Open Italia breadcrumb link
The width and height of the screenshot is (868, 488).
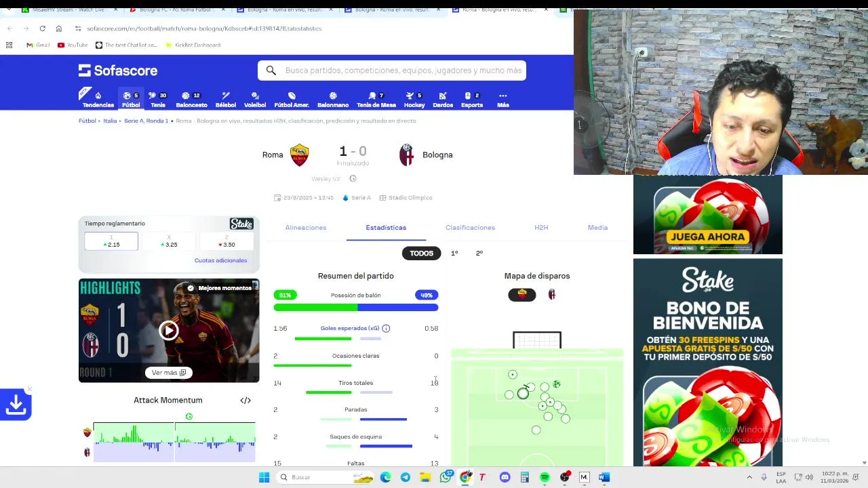pos(110,121)
